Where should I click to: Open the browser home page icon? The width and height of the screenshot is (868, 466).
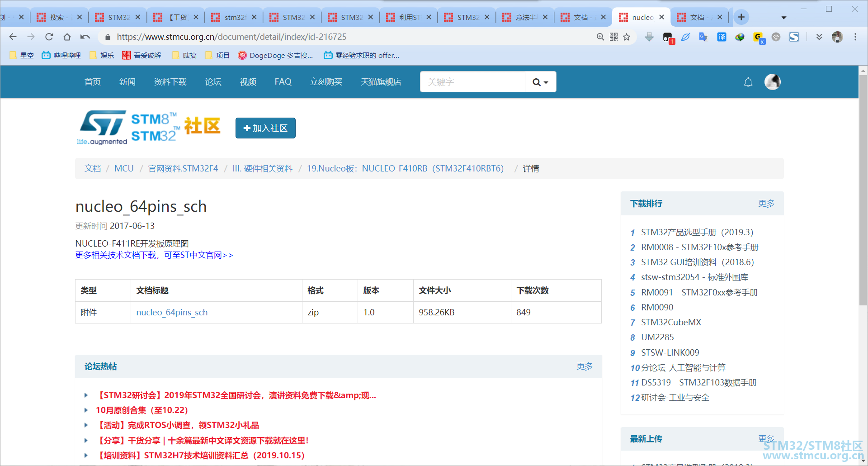[x=67, y=37]
